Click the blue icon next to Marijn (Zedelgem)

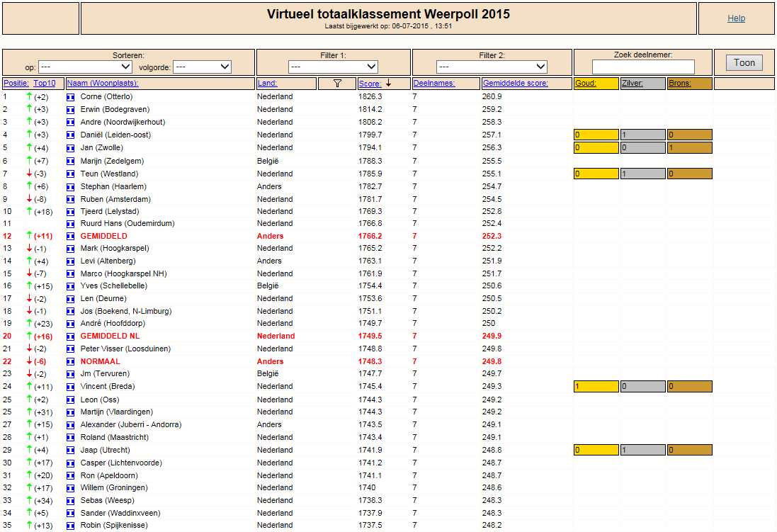(70, 161)
